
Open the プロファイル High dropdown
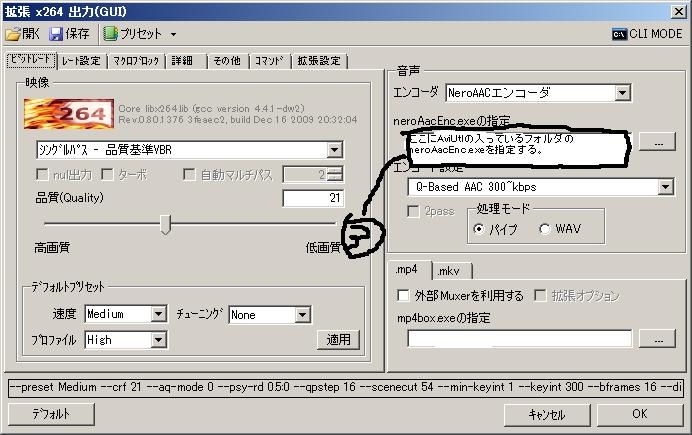coord(126,340)
